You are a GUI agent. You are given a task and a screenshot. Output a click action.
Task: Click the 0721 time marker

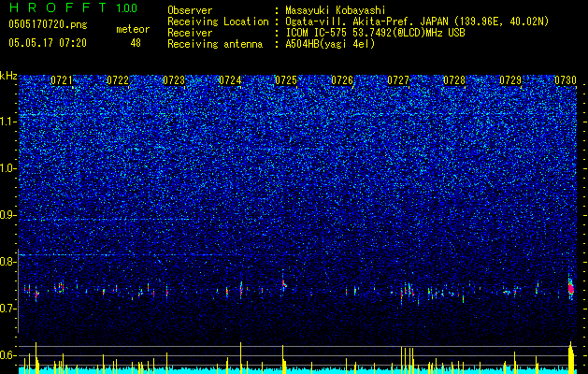click(x=62, y=80)
